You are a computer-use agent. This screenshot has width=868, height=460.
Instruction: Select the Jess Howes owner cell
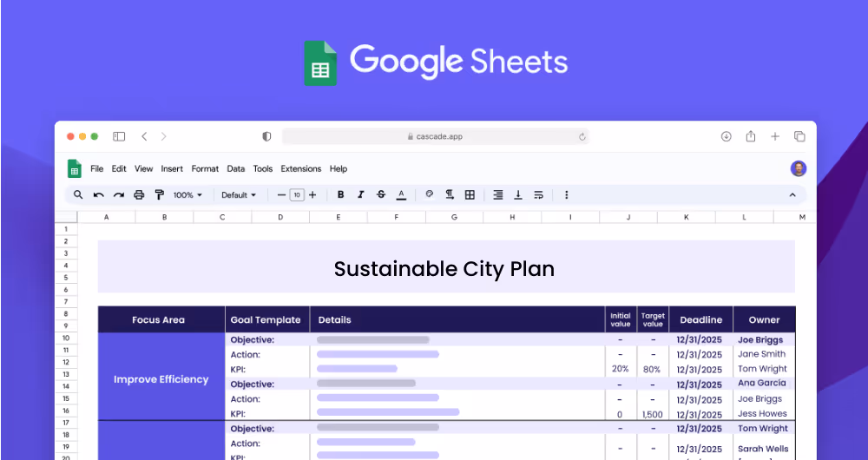(764, 413)
